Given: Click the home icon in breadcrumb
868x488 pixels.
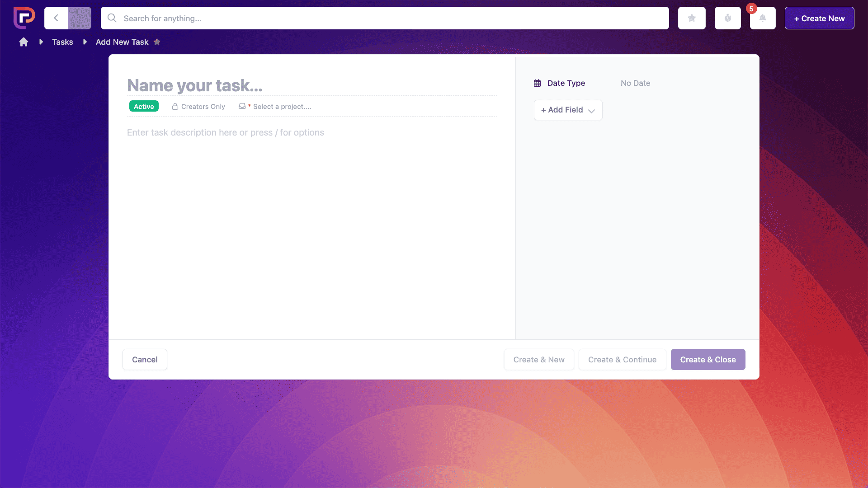Looking at the screenshot, I should coord(23,42).
